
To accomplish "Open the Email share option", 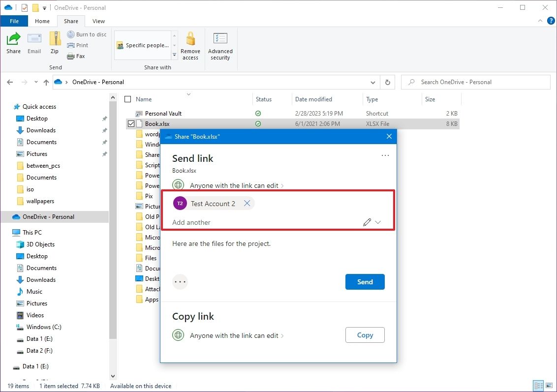I will 34,43.
